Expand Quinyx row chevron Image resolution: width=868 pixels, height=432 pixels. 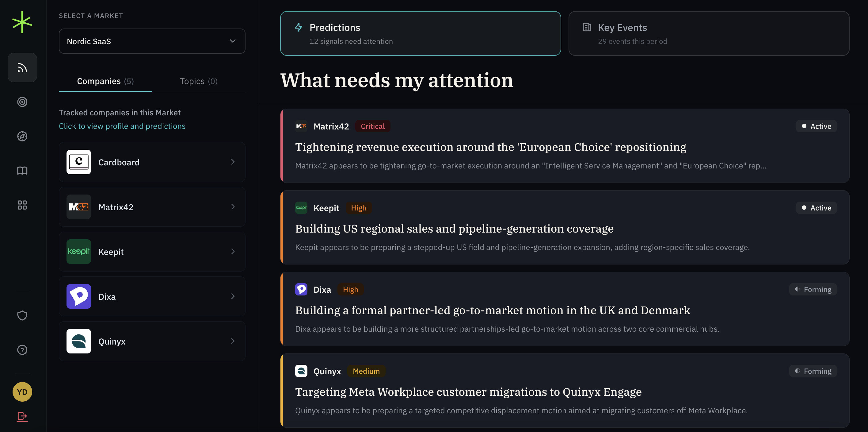[x=233, y=341]
